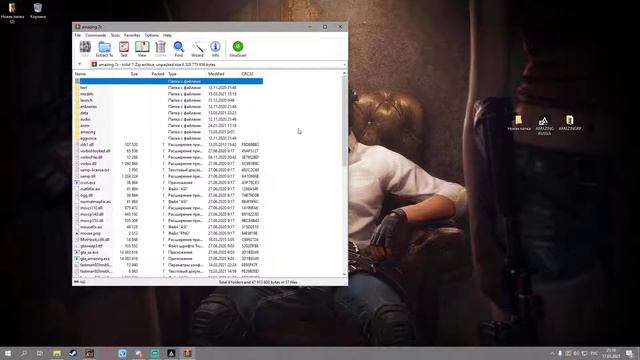640x360 pixels.
Task: Open File Explorer from the taskbar
Action: coord(57,353)
